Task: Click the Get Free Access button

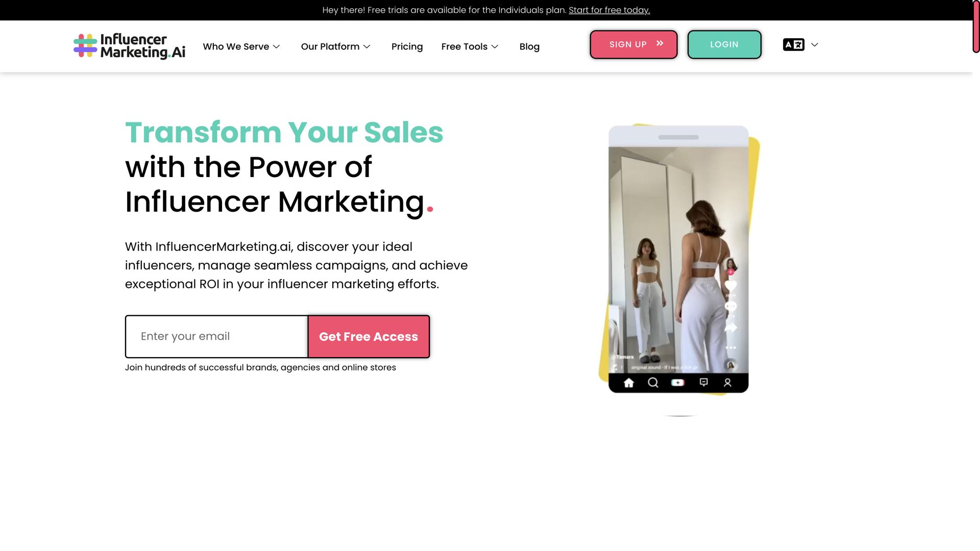Action: [x=369, y=337]
